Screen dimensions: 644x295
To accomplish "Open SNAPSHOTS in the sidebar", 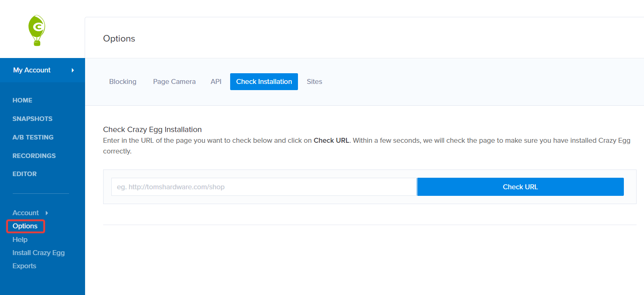I will pyautogui.click(x=32, y=118).
